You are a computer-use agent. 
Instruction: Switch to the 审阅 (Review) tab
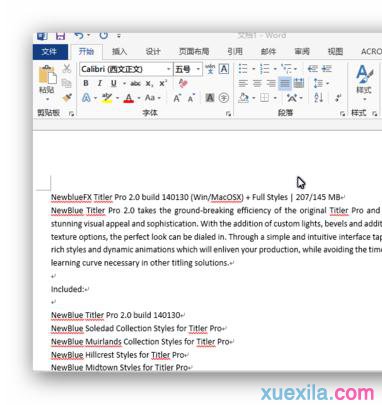[302, 52]
